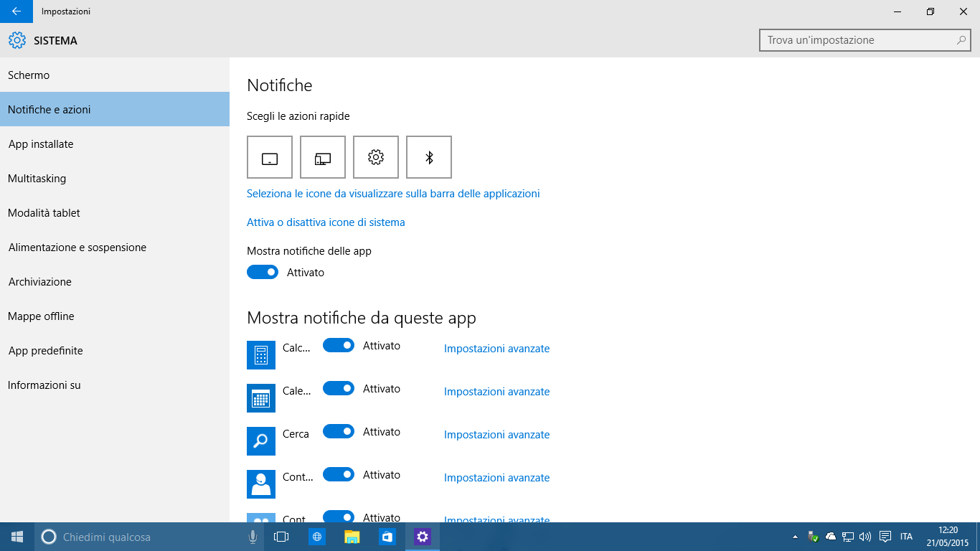Go to Mappe offline settings

click(115, 316)
